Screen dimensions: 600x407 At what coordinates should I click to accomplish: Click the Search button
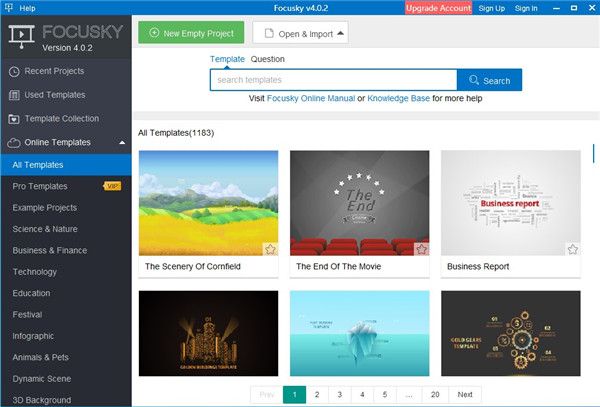(x=489, y=80)
